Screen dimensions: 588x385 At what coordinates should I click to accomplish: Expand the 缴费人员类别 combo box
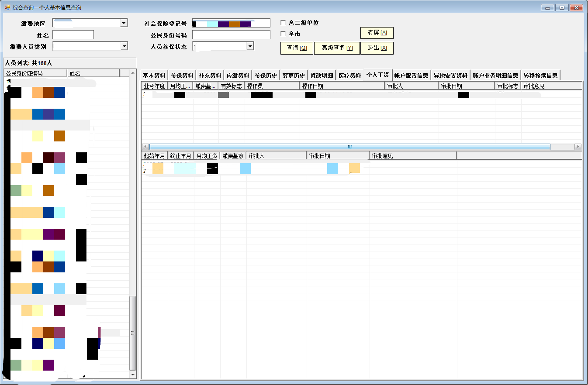coord(124,46)
